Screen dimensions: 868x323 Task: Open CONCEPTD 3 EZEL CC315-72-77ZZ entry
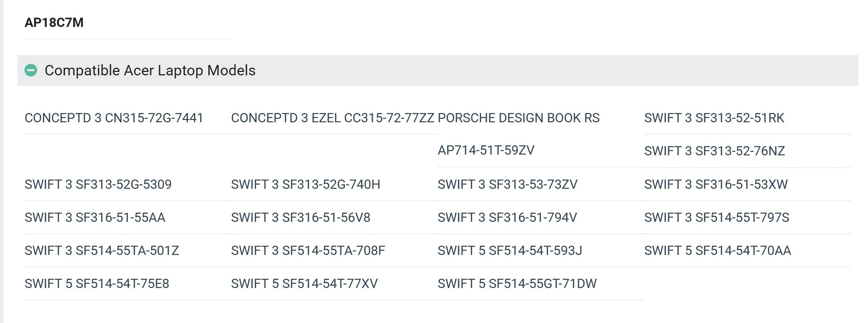tap(333, 118)
